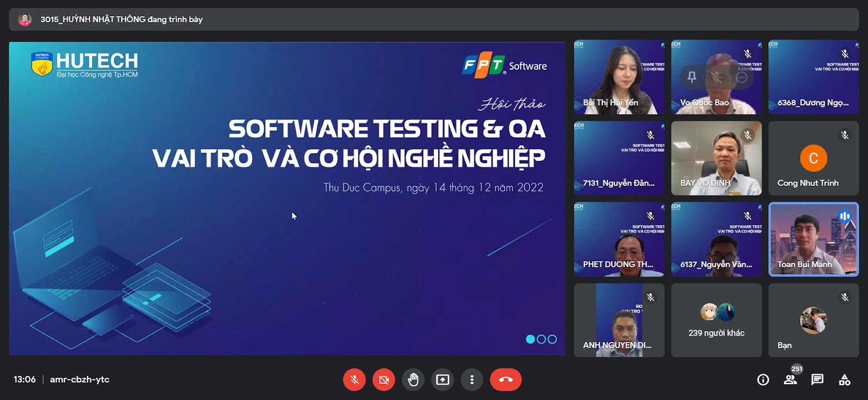This screenshot has width=868, height=400.
Task: Open the chat with everyone panel
Action: click(x=818, y=379)
